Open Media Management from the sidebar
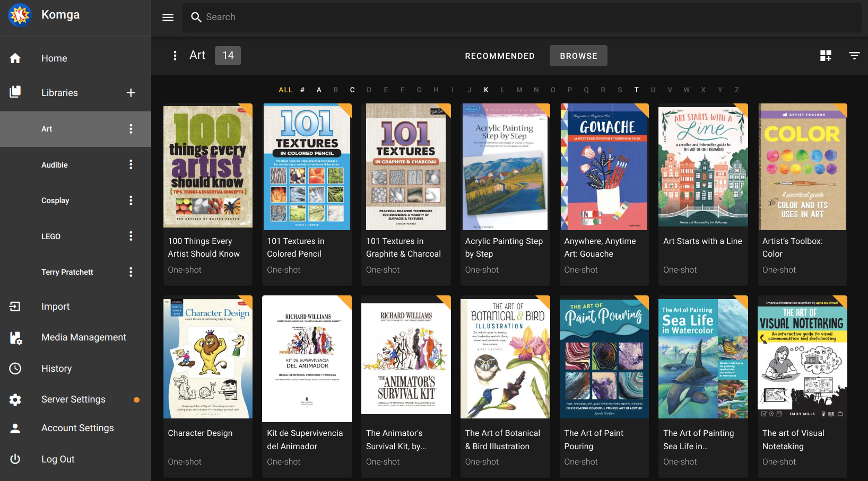The height and width of the screenshot is (481, 868). point(83,337)
